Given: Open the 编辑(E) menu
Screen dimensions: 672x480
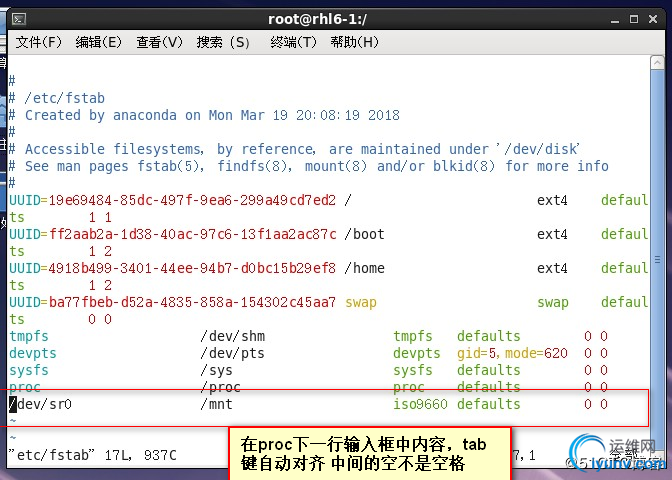Looking at the screenshot, I should point(99,42).
